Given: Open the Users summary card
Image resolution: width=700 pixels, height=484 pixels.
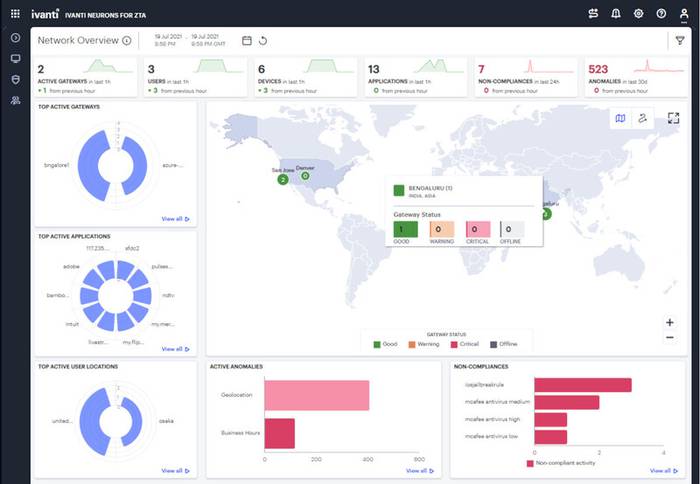Looking at the screenshot, I should pos(196,77).
